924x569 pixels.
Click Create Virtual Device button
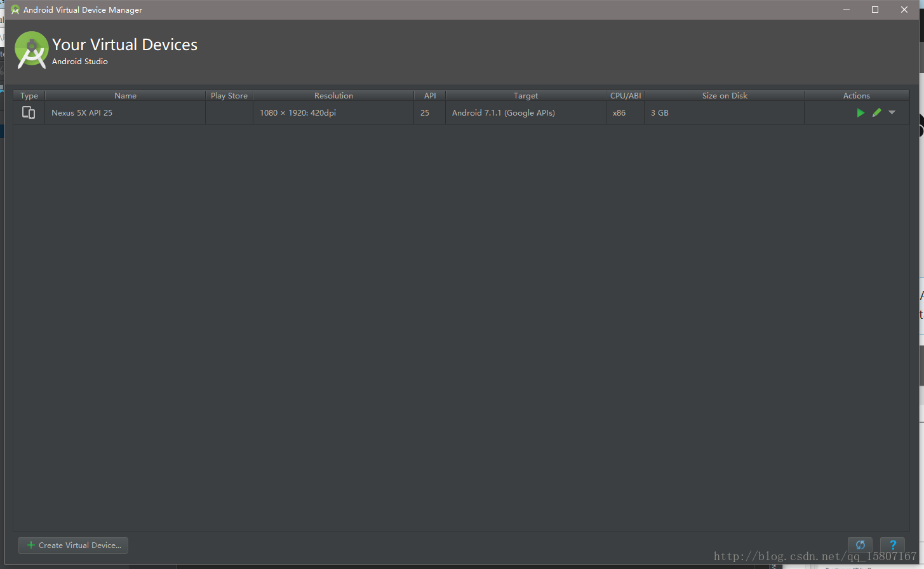click(74, 545)
